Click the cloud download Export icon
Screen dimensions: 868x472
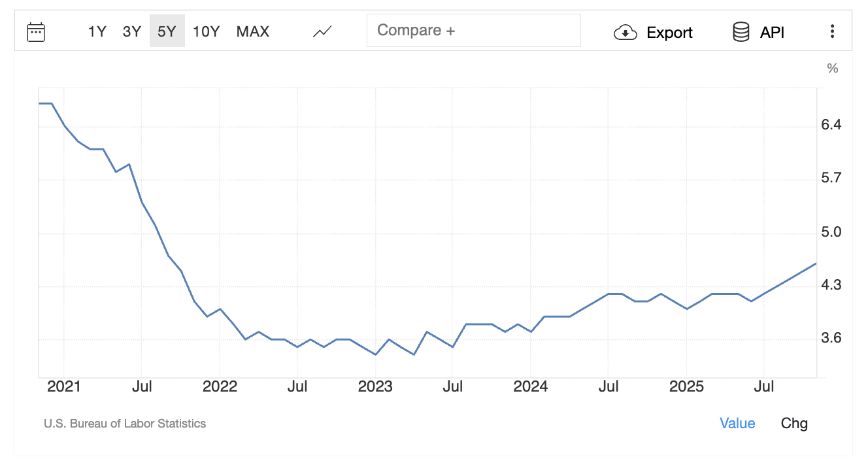pos(626,32)
